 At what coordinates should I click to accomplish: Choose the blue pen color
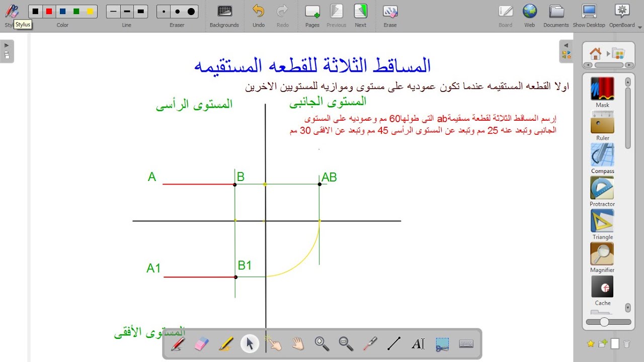point(62,11)
